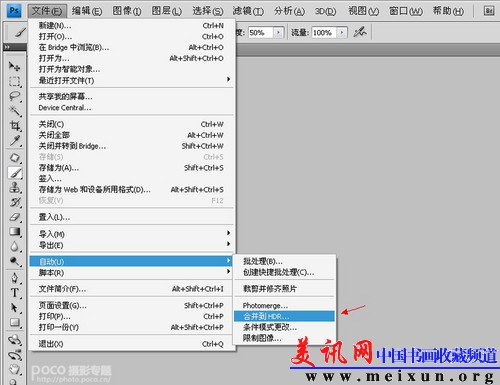Select the Clone Stamp tool
Image resolution: width=500 pixels, height=385 pixels.
pyautogui.click(x=14, y=187)
